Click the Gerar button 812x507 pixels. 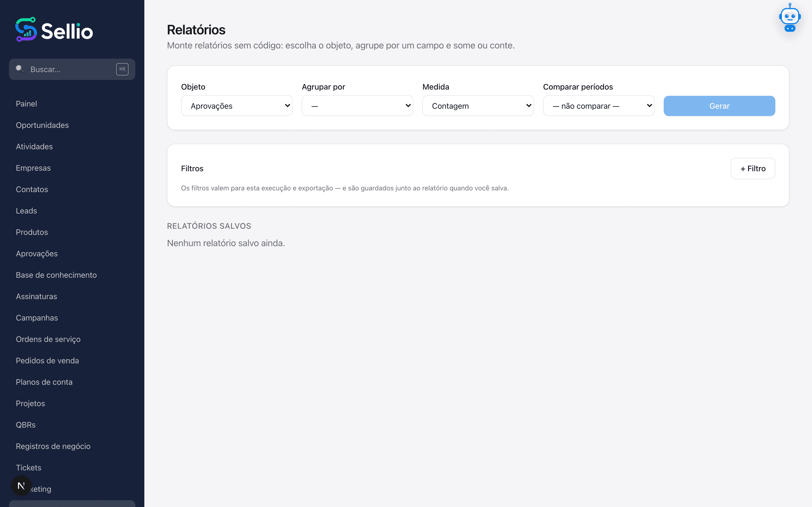click(719, 106)
